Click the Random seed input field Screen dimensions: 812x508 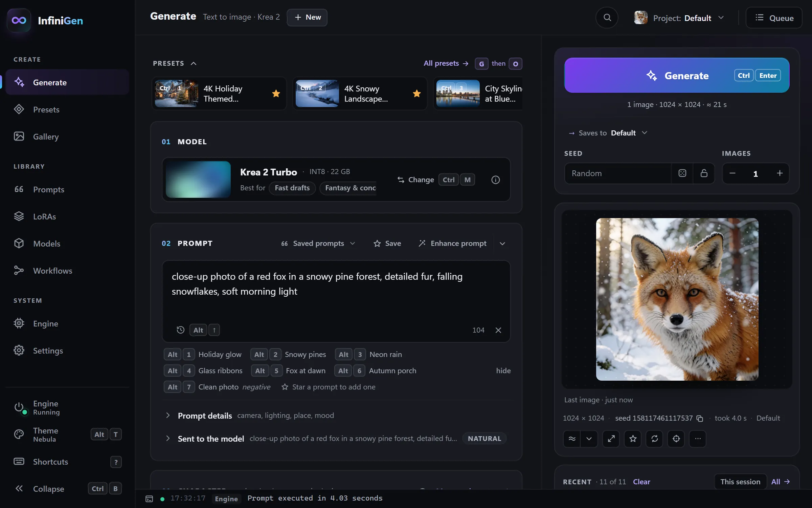618,173
